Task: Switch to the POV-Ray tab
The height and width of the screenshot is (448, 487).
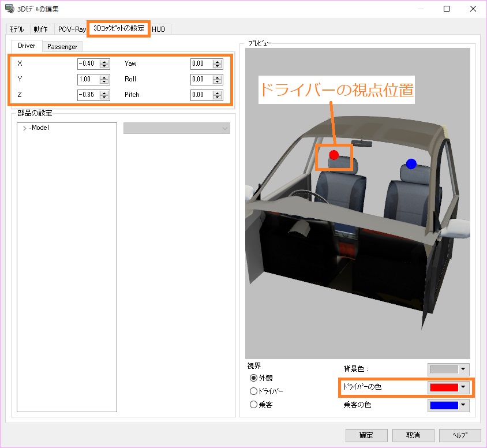Action: [72, 29]
